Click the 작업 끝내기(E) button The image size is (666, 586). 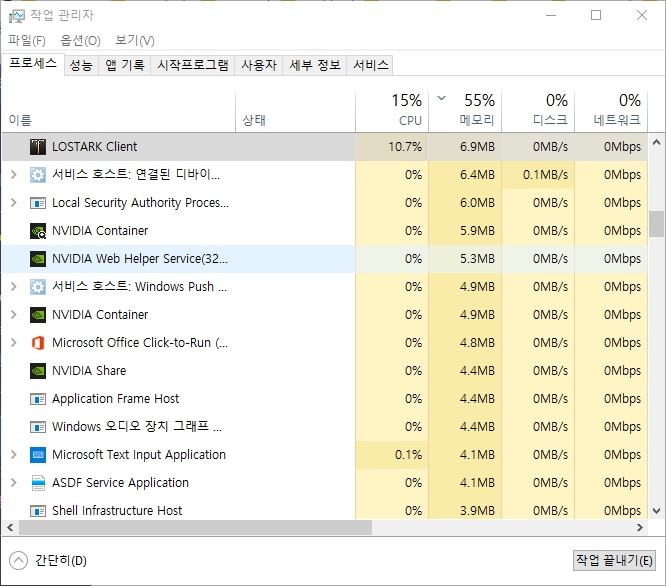point(614,561)
